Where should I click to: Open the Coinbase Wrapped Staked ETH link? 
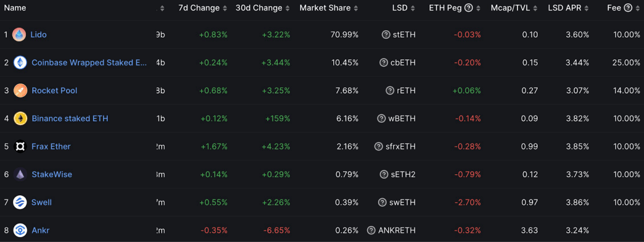[x=89, y=62]
